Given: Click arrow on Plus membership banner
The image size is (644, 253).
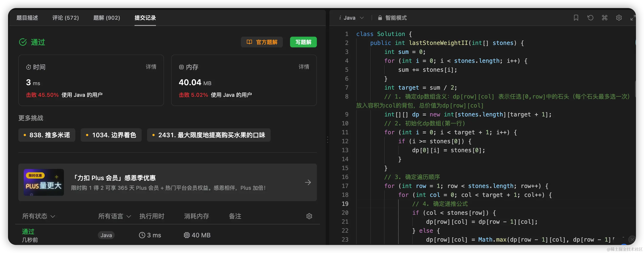Looking at the screenshot, I should coord(308,182).
